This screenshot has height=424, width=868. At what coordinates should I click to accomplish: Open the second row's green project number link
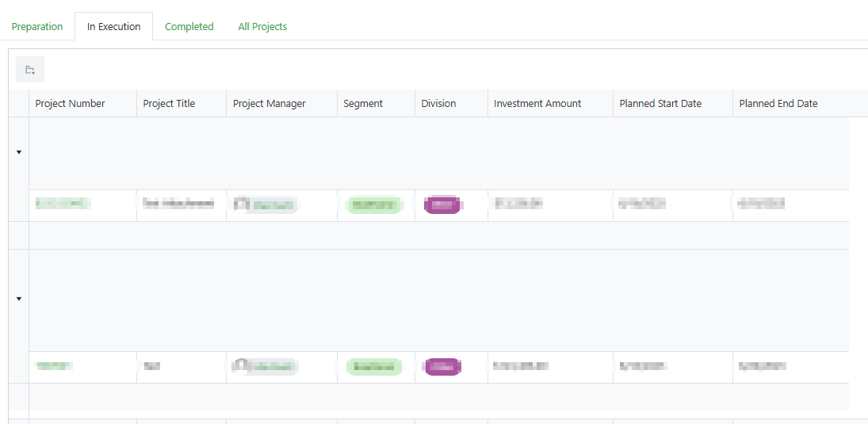54,366
